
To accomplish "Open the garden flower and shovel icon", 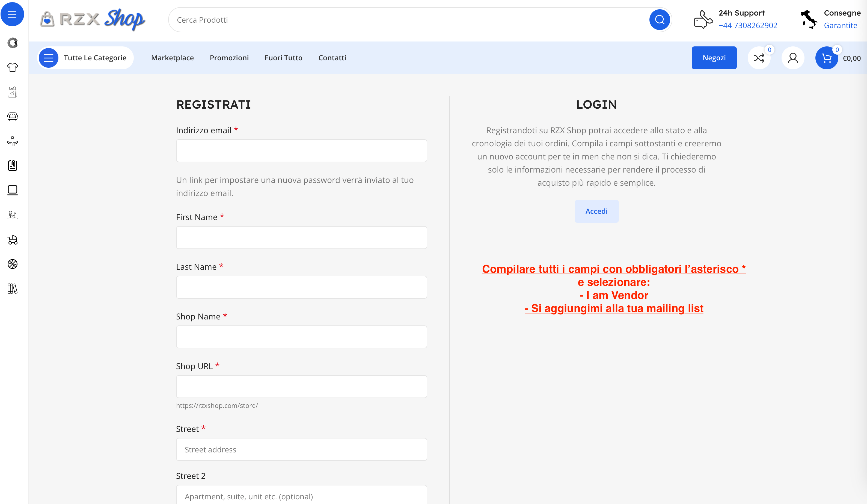I will click(12, 215).
